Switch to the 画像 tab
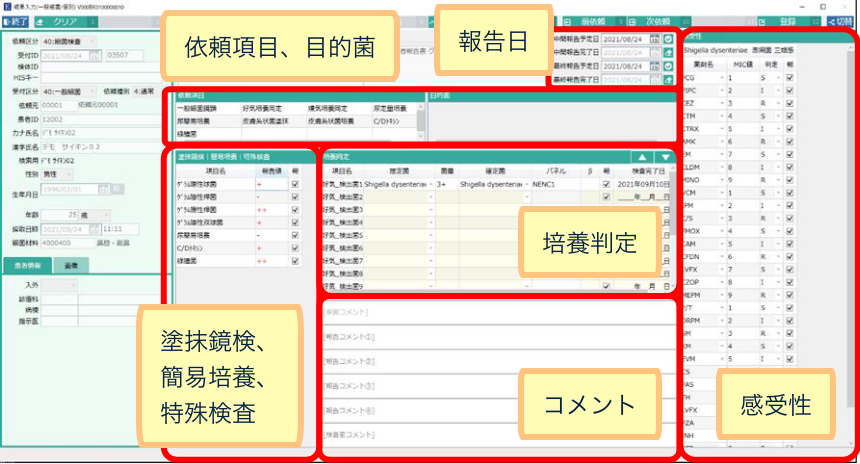The width and height of the screenshot is (860, 464). 75,265
